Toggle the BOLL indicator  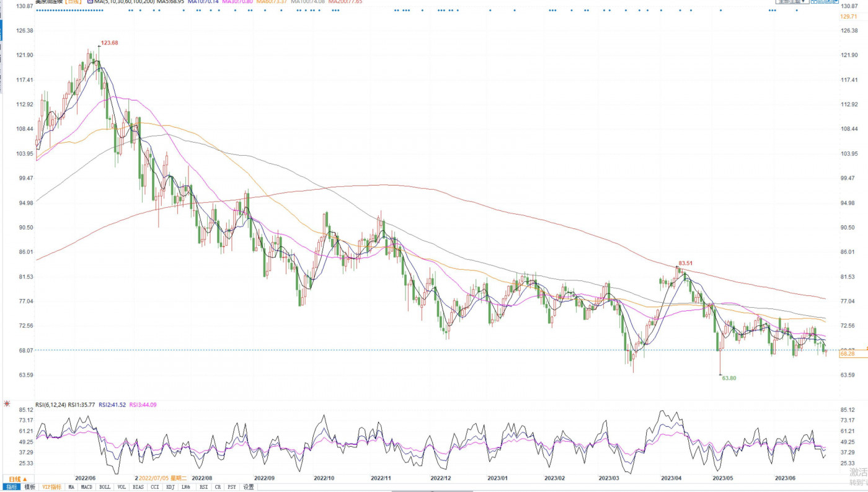105,487
